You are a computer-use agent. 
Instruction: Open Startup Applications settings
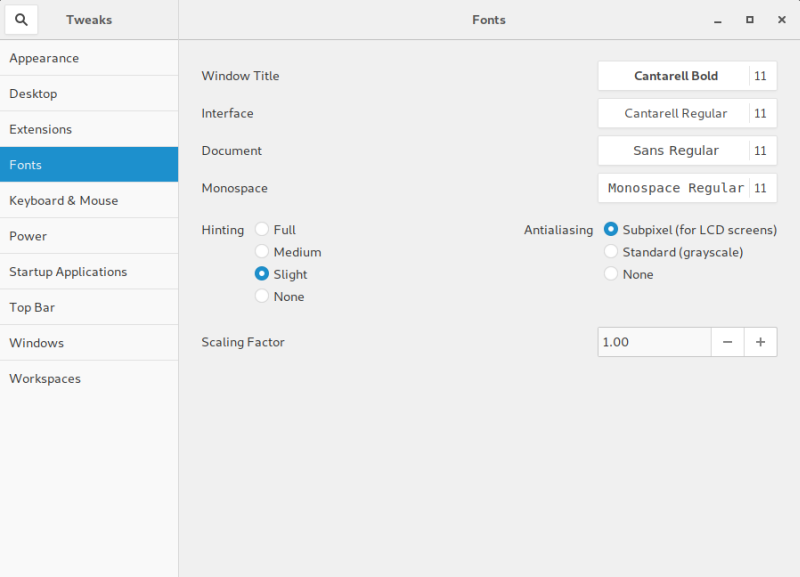pyautogui.click(x=67, y=271)
